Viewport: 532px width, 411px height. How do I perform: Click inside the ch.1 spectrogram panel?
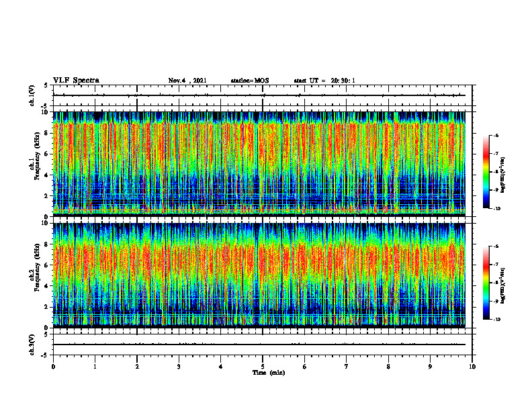[x=259, y=164]
